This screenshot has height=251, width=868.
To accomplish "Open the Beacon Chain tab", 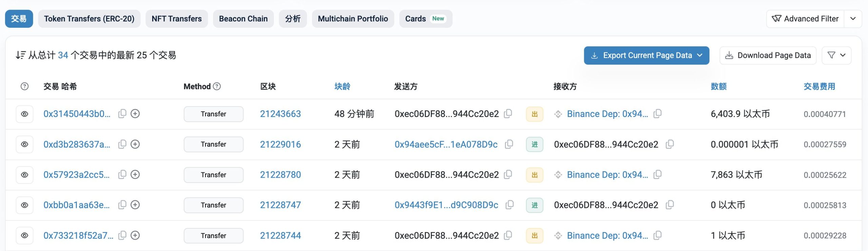I will pyautogui.click(x=243, y=19).
